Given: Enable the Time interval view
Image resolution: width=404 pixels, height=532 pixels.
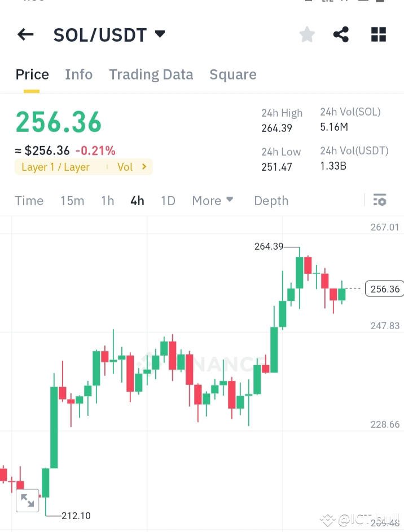Looking at the screenshot, I should coord(29,201).
